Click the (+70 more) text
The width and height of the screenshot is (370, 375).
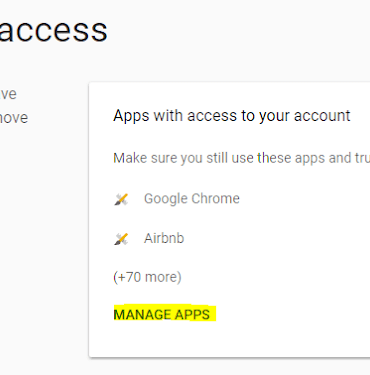(147, 277)
